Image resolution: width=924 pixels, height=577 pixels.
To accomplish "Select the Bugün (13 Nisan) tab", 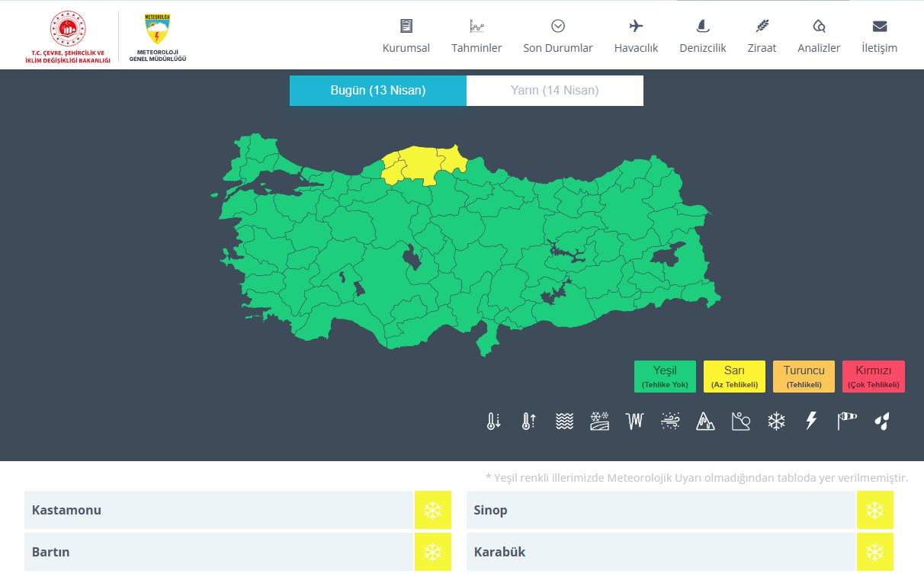I will coord(377,91).
